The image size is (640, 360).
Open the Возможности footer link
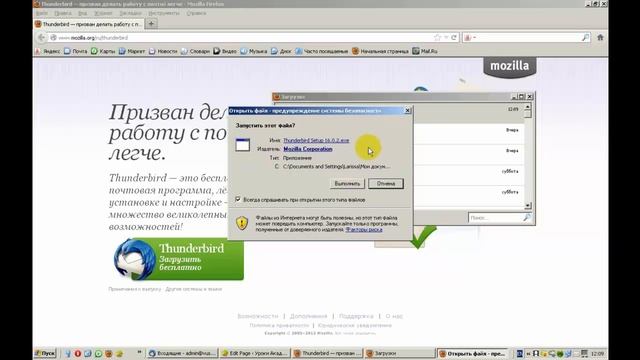pyautogui.click(x=258, y=316)
